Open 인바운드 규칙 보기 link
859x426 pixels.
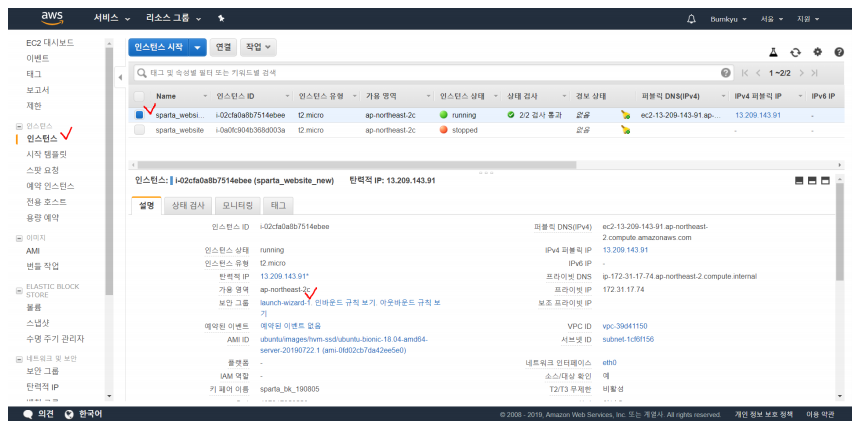[x=345, y=302]
